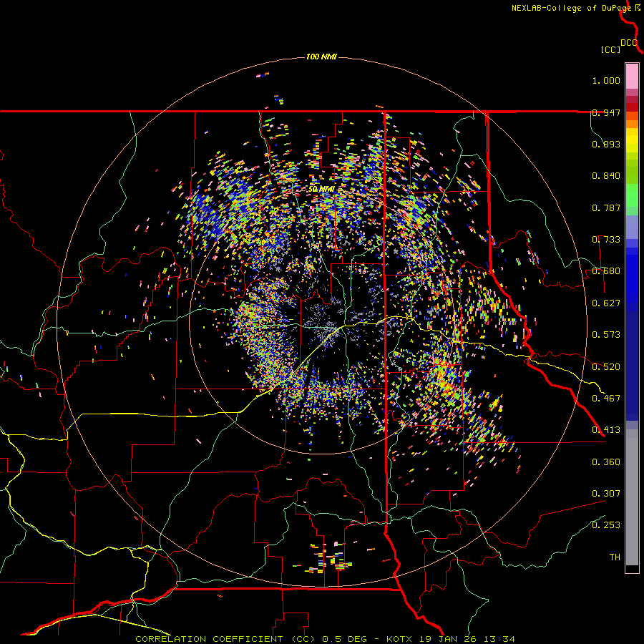Click the [CC] units label

pyautogui.click(x=611, y=49)
